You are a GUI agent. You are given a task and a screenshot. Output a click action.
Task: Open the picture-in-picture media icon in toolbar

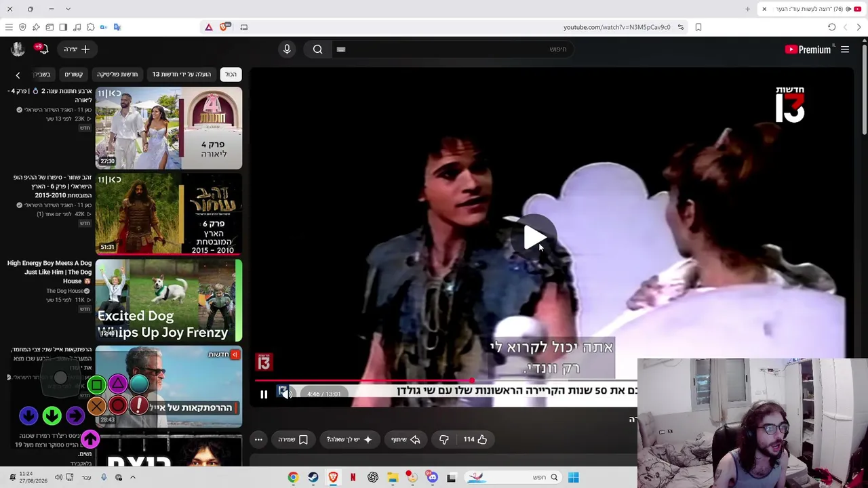point(244,27)
